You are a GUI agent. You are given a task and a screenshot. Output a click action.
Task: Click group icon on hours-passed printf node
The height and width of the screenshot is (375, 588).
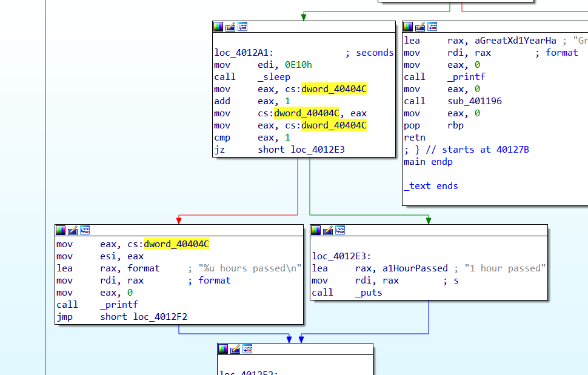pos(85,230)
